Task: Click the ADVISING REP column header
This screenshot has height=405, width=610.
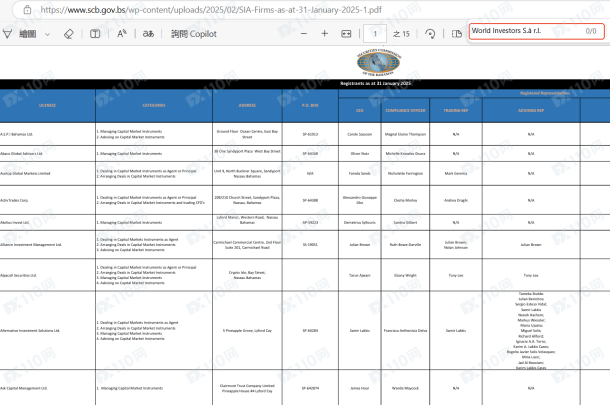Action: pos(531,110)
